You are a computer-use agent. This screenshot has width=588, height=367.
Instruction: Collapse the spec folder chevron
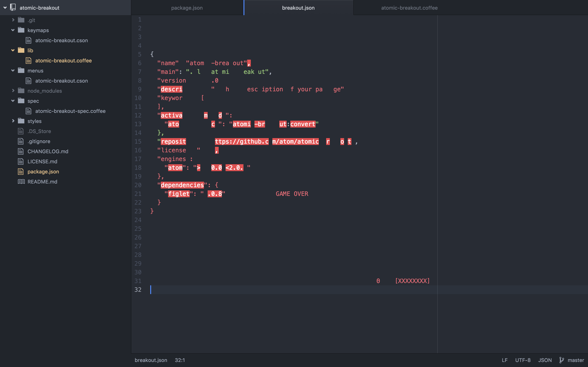(x=13, y=101)
